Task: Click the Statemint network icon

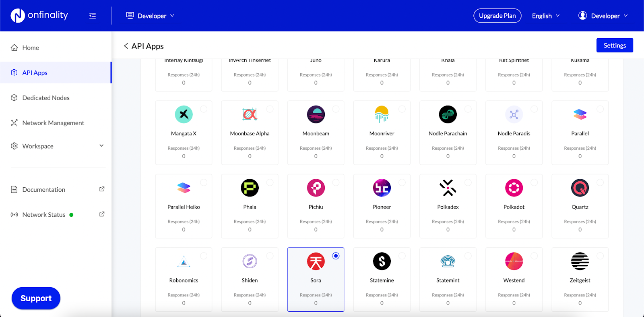Action: [448, 261]
